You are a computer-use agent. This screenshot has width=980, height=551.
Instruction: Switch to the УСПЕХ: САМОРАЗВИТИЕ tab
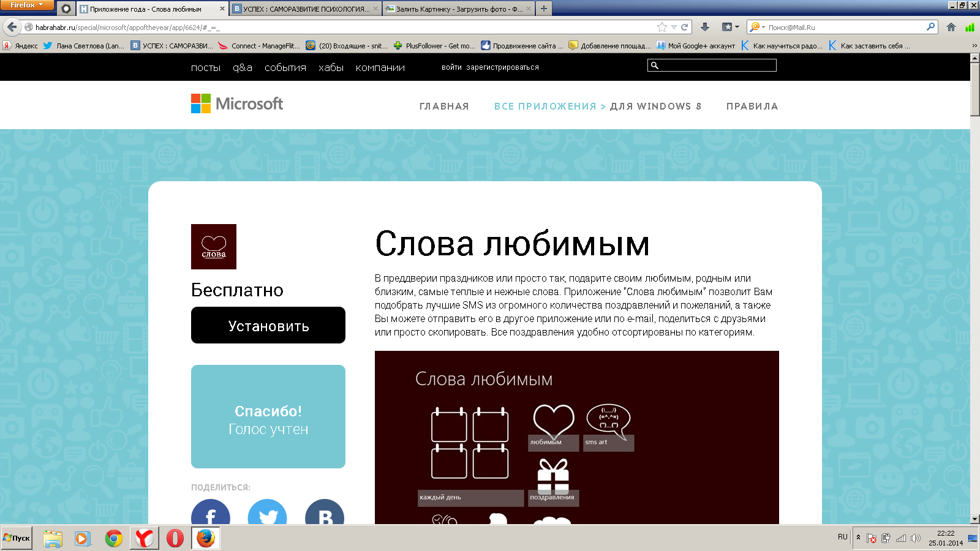[306, 9]
